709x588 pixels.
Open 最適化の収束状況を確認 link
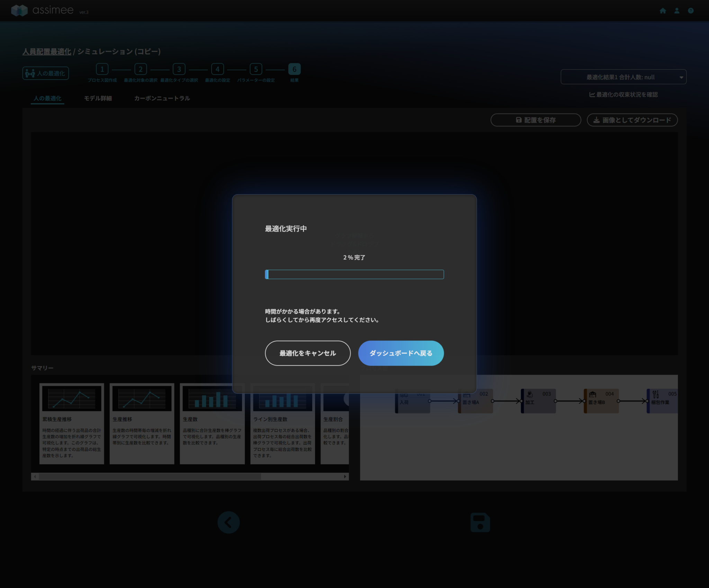(623, 95)
